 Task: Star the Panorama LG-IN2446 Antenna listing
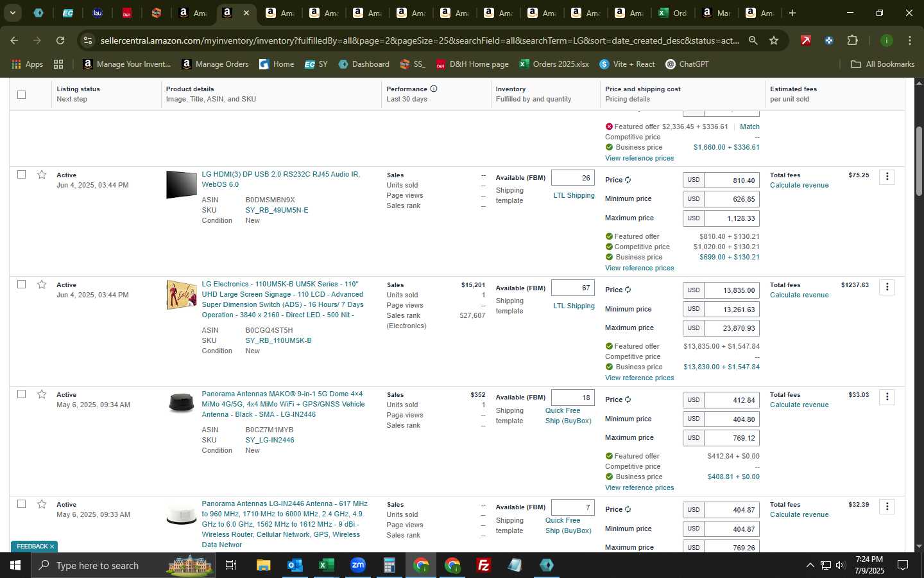[x=42, y=504]
